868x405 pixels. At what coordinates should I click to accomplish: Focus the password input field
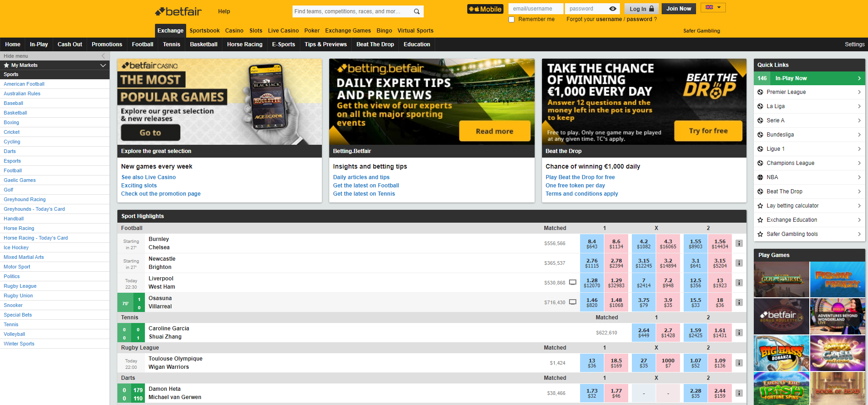tap(587, 9)
